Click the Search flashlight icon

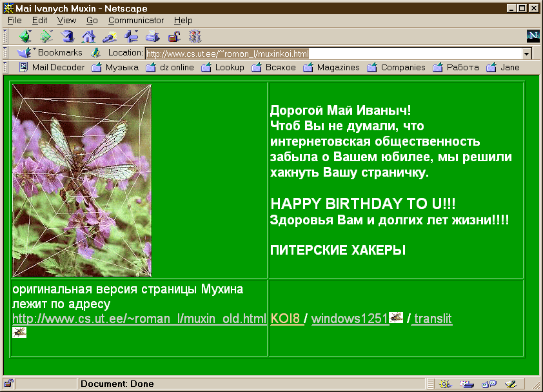[110, 36]
